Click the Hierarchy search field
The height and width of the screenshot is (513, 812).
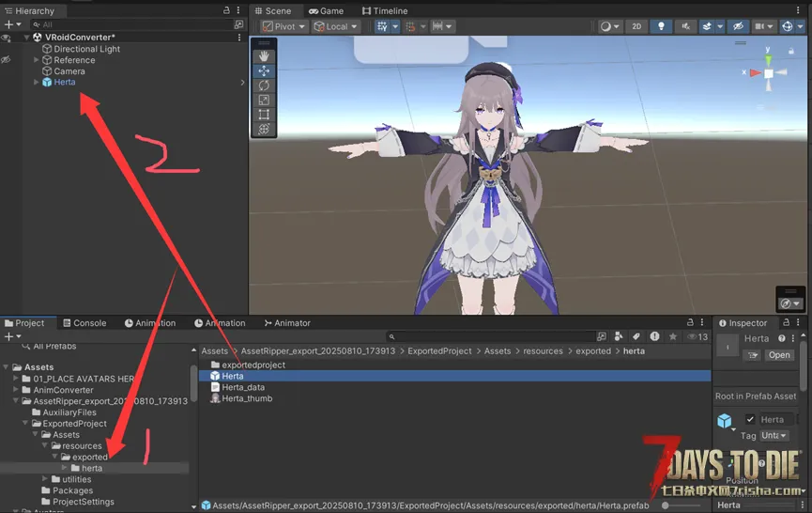coord(131,24)
